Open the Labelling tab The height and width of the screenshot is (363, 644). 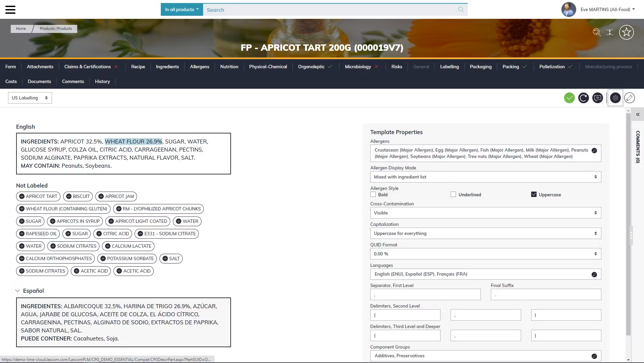tap(449, 67)
